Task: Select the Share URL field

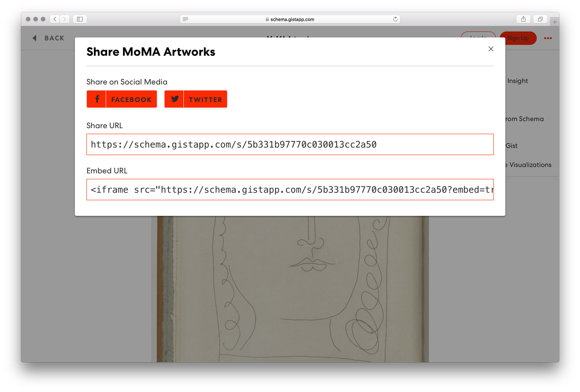Action: (290, 144)
